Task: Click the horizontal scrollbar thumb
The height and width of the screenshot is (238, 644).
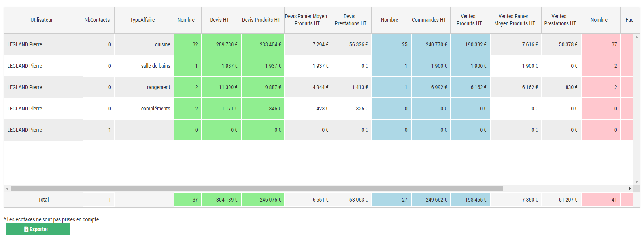Action: click(257, 189)
